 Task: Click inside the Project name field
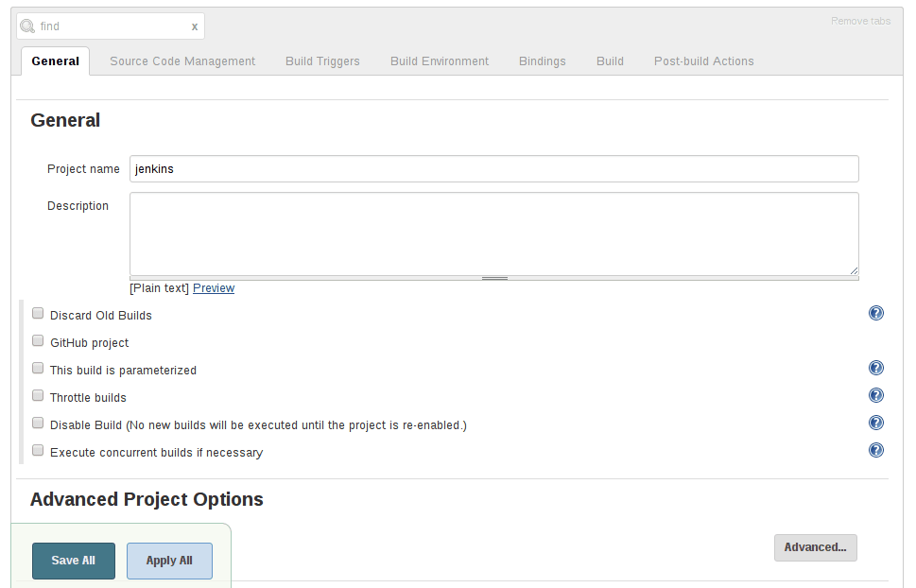[x=493, y=168]
